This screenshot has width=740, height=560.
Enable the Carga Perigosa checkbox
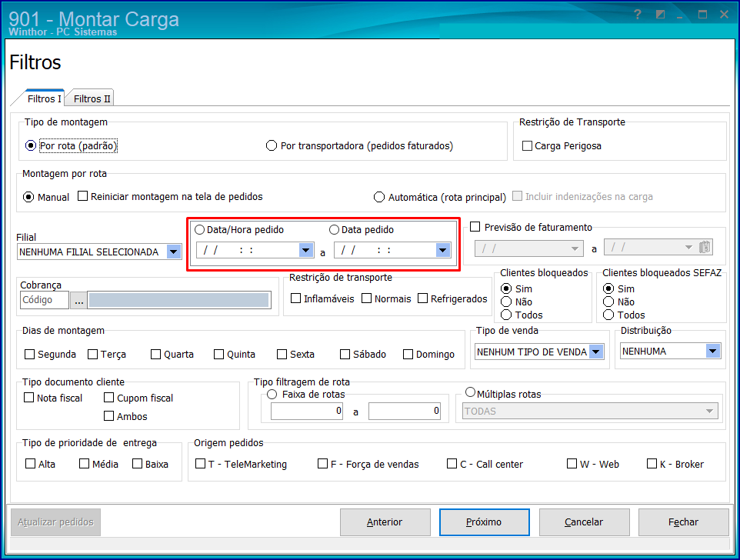point(527,146)
